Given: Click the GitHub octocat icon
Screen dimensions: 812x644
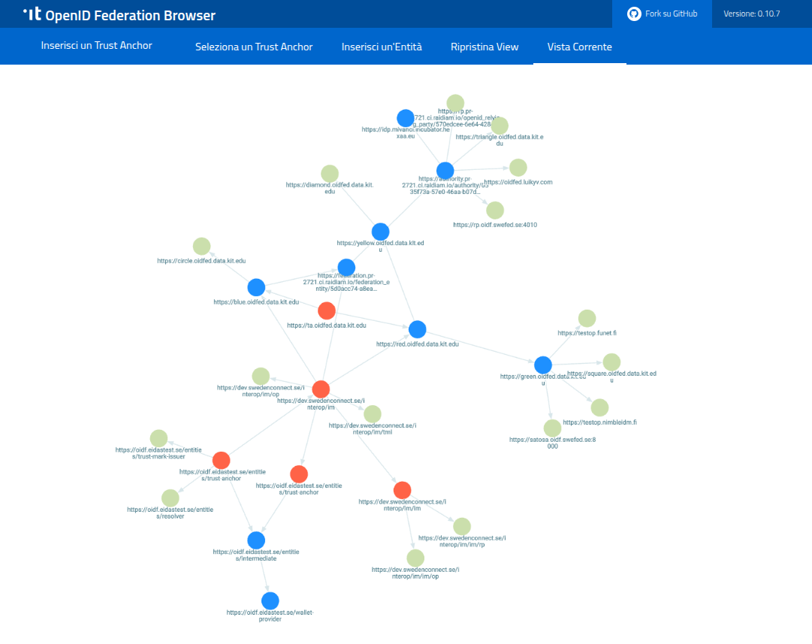Looking at the screenshot, I should (x=634, y=14).
